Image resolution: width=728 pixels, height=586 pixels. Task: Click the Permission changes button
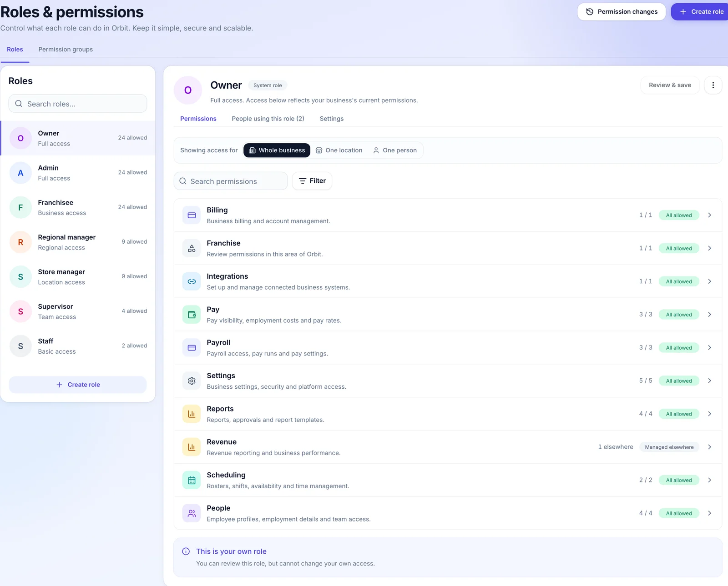(622, 12)
